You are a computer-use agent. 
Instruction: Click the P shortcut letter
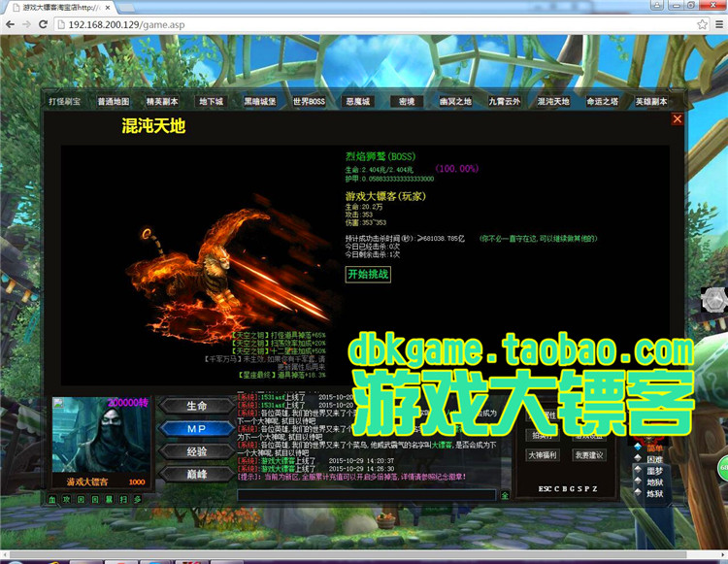click(587, 489)
